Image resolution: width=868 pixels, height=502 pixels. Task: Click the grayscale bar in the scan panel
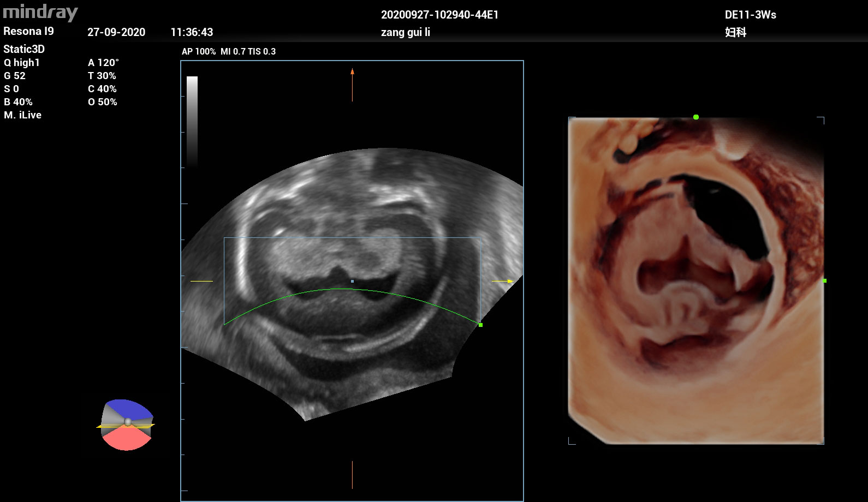[x=192, y=121]
